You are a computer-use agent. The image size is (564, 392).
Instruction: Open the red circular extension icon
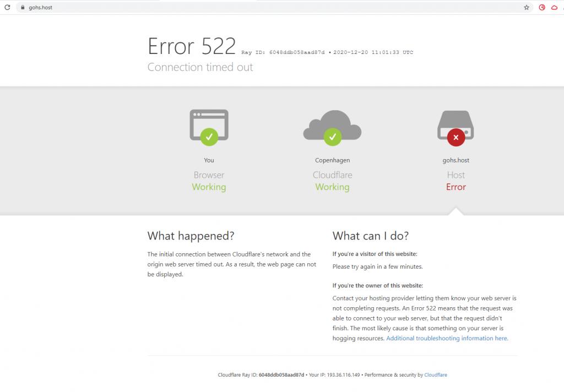[x=542, y=8]
